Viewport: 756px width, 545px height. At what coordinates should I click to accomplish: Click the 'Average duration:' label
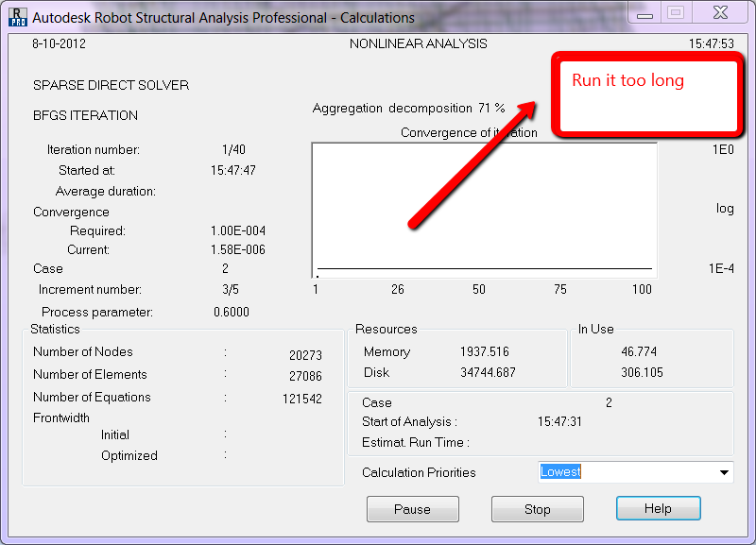tap(106, 192)
